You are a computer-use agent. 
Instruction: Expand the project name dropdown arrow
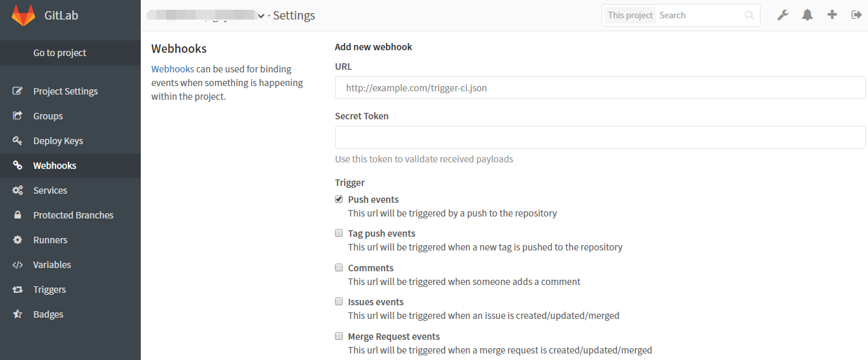261,16
